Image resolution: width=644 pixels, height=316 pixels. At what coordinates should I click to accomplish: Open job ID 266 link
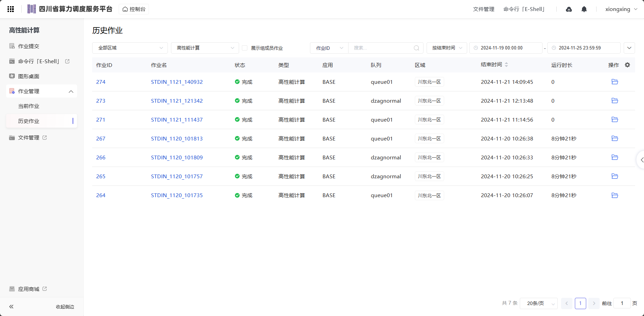(101, 157)
